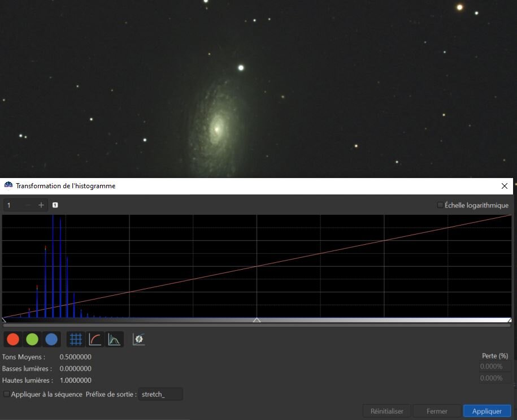
Task: Toggle the original histogram display icon
Action: (114, 339)
